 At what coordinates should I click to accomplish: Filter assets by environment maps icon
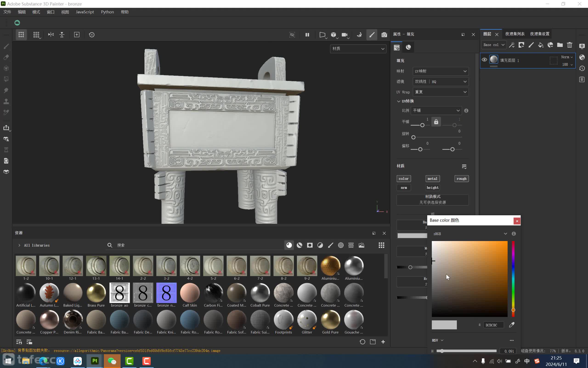(361, 245)
